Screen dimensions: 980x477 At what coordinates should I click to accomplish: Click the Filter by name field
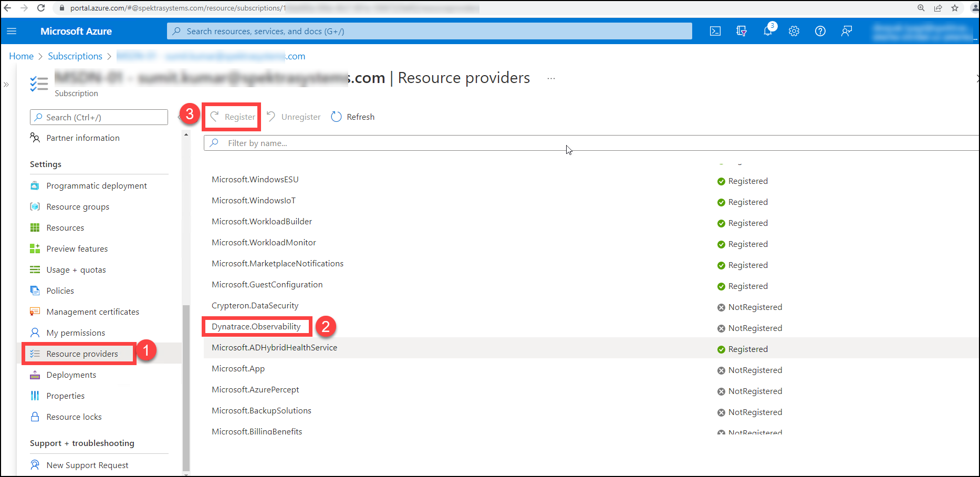pos(591,143)
